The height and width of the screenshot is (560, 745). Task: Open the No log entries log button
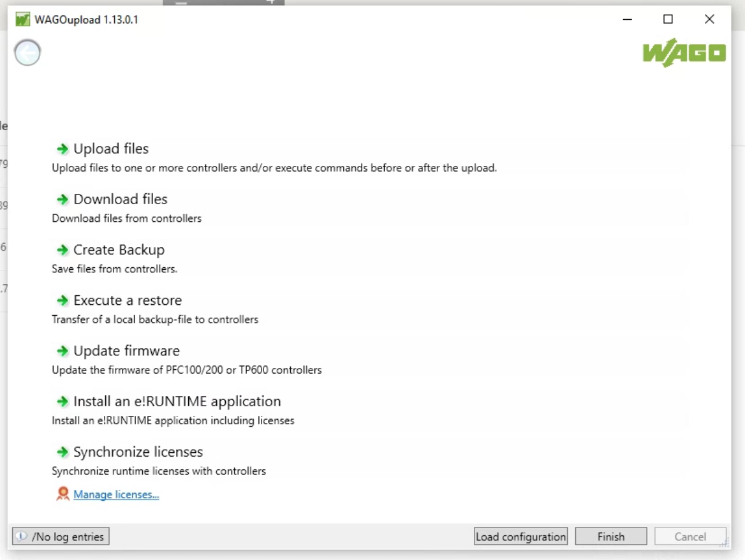pos(61,536)
